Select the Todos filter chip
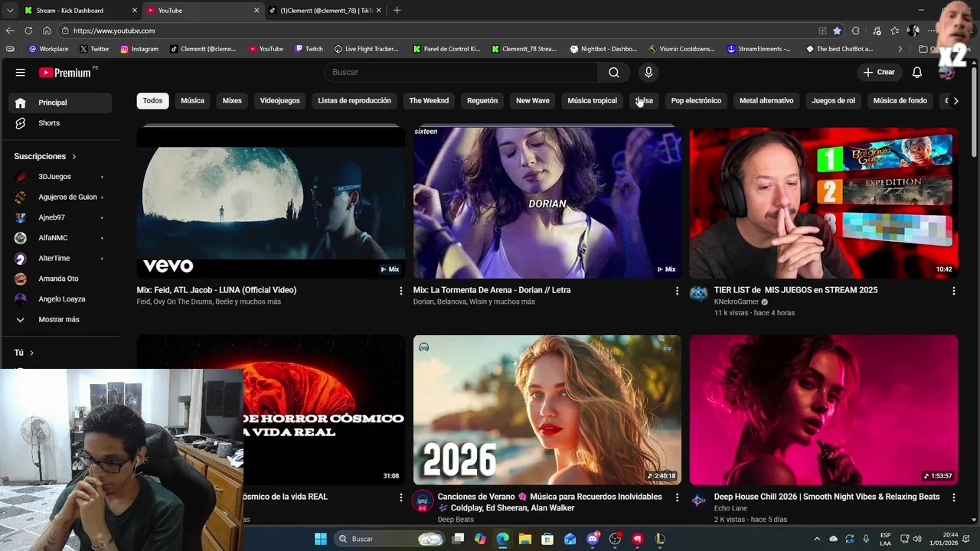The height and width of the screenshot is (551, 980). [x=152, y=100]
